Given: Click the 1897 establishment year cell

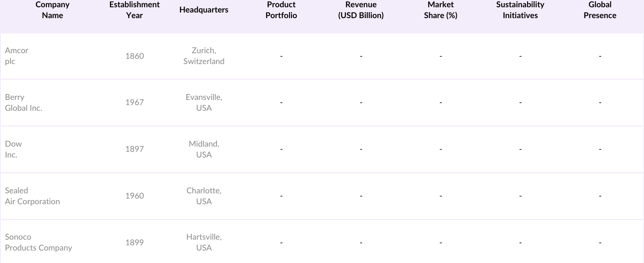Looking at the screenshot, I should tap(134, 149).
